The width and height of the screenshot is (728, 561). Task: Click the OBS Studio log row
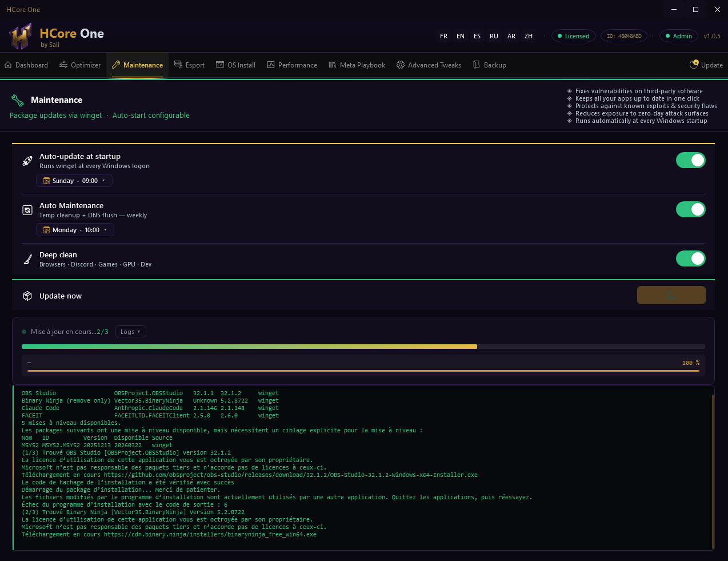click(150, 393)
